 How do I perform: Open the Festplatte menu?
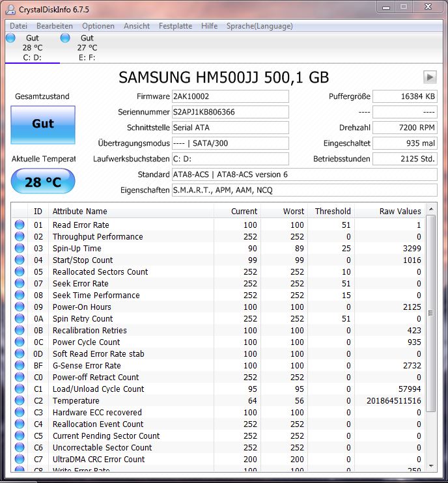pos(175,26)
